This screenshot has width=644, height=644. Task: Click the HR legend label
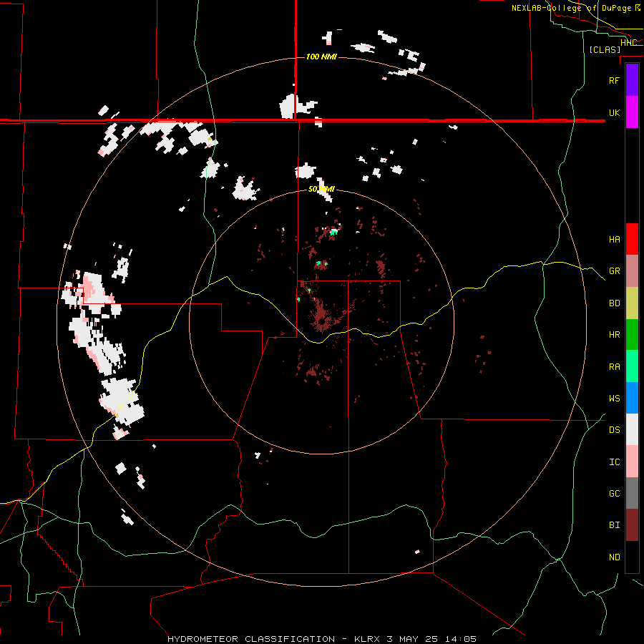(x=614, y=335)
